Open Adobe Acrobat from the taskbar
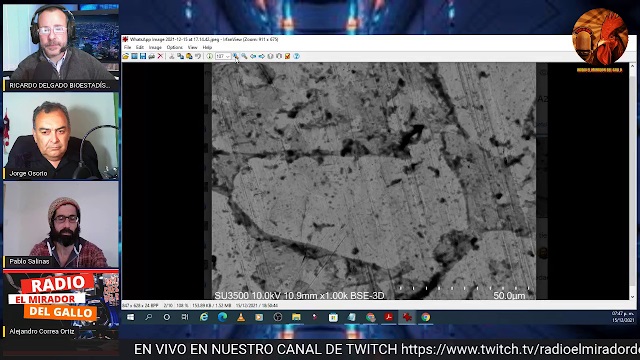This screenshot has width=640, height=360. click(389, 317)
